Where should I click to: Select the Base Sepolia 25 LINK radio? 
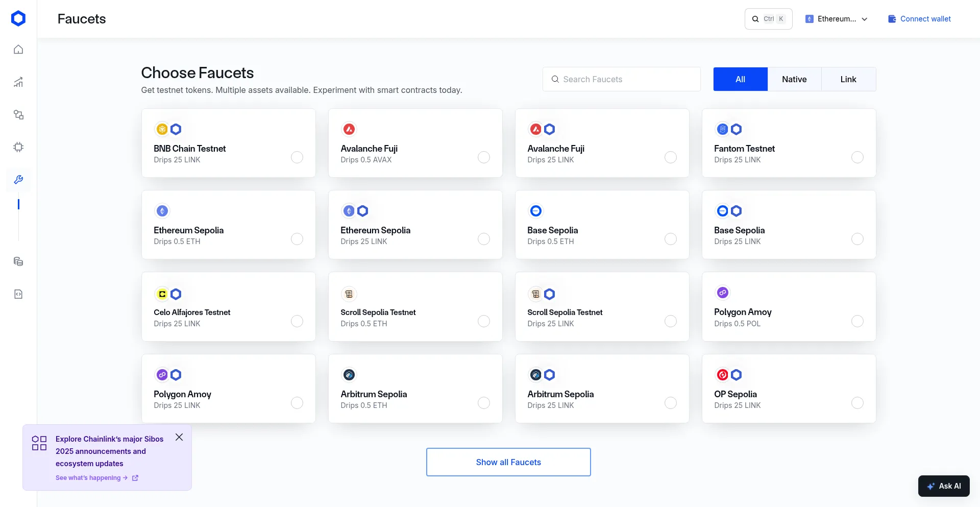click(857, 239)
